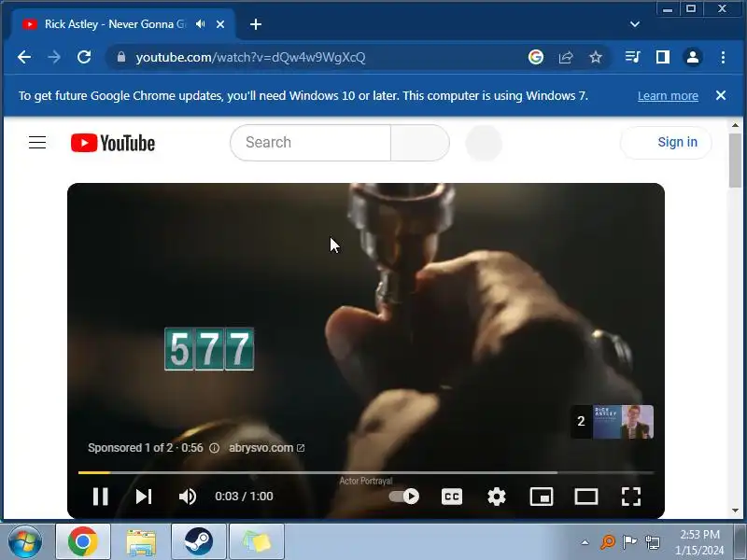
Task: Bookmark this tab with star icon
Action: point(596,58)
